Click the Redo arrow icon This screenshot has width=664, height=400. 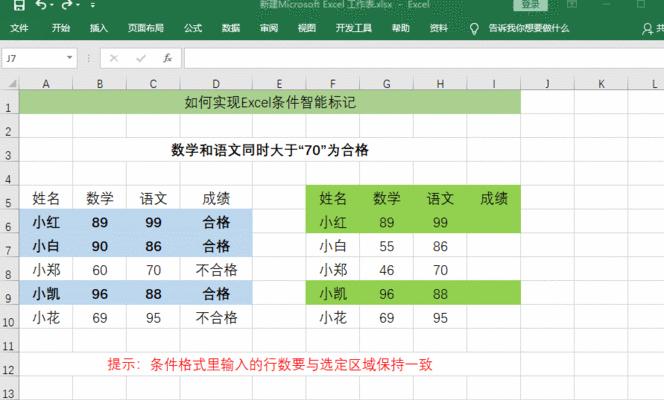click(x=67, y=5)
